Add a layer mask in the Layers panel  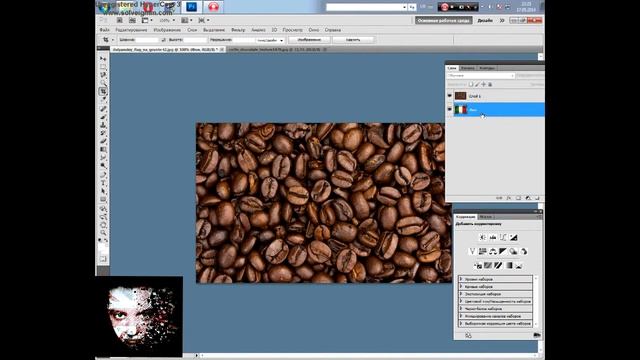pyautogui.click(x=518, y=198)
